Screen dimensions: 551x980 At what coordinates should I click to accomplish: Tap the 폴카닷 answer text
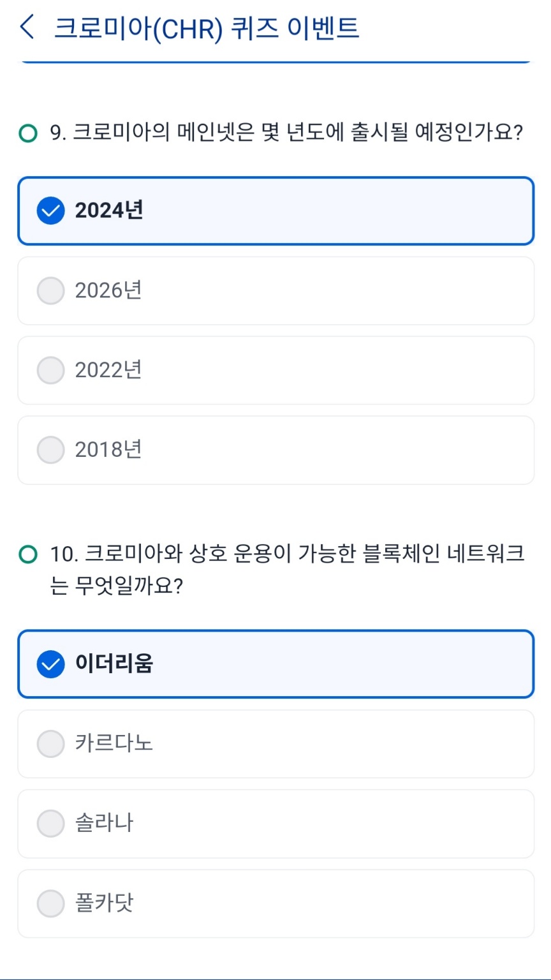(104, 903)
